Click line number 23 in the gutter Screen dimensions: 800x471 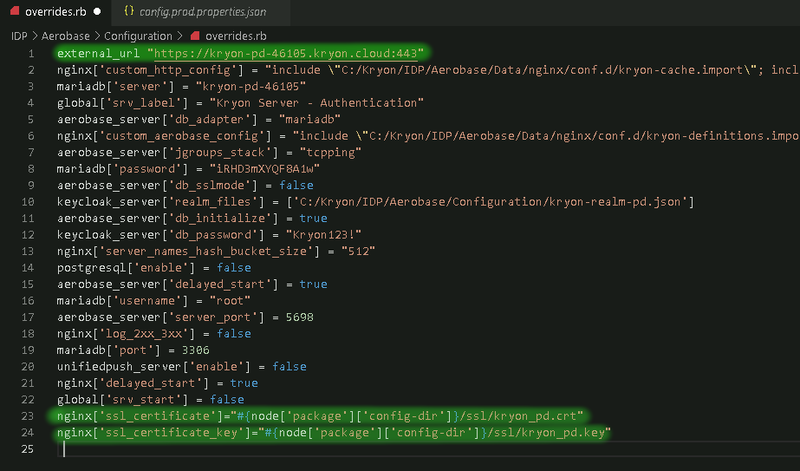coord(30,415)
